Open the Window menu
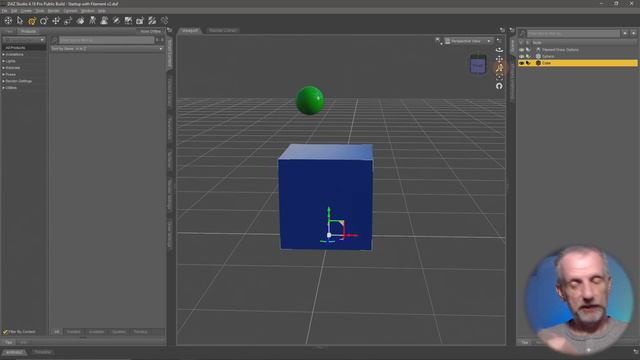The width and height of the screenshot is (640, 360). pos(87,11)
